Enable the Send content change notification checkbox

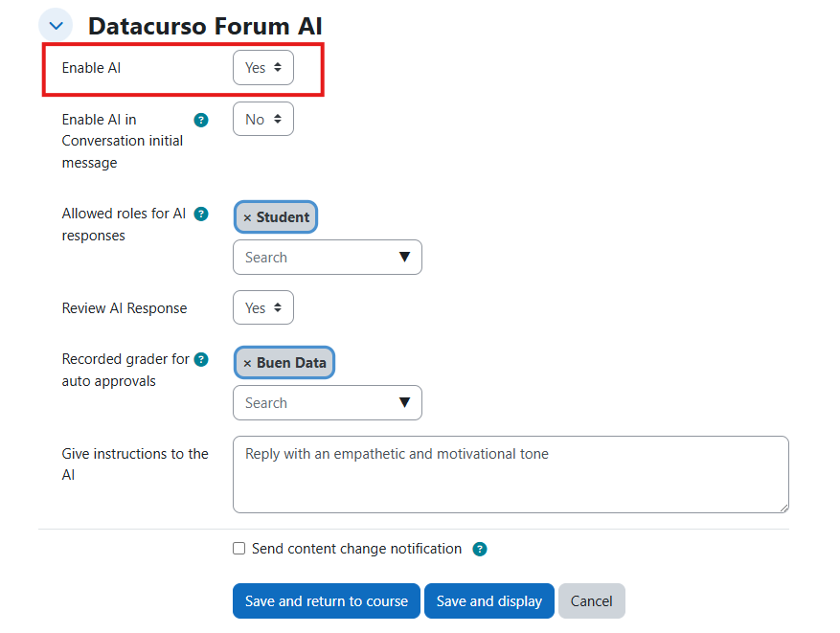pos(238,549)
